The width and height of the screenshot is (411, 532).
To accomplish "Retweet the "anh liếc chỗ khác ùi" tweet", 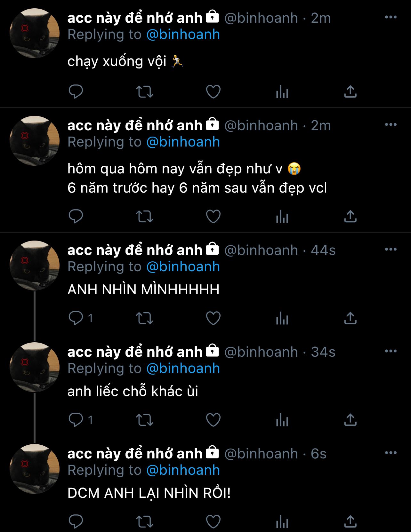I will coord(145,420).
